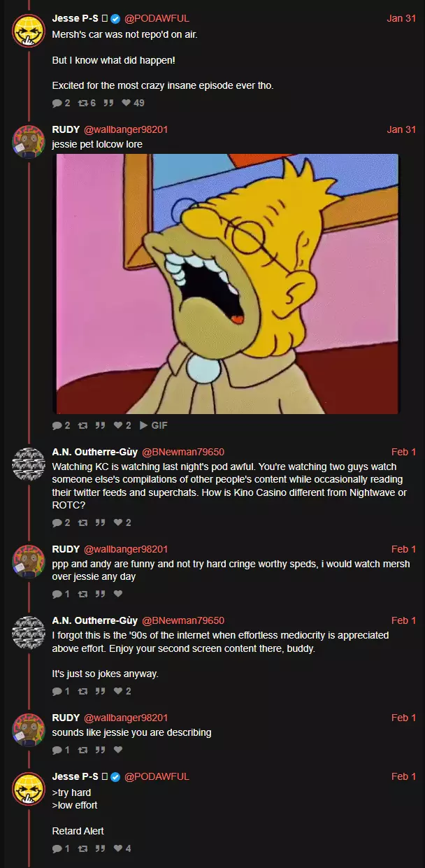Click A.N. Outherre-Gùy display name on Kino Casino tweet
This screenshot has height=868, width=425.
(x=95, y=452)
